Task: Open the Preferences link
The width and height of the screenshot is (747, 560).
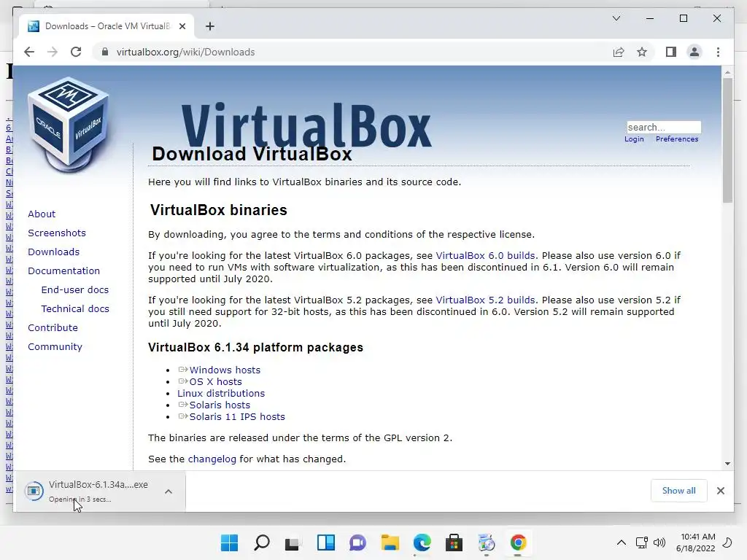Action: (677, 139)
